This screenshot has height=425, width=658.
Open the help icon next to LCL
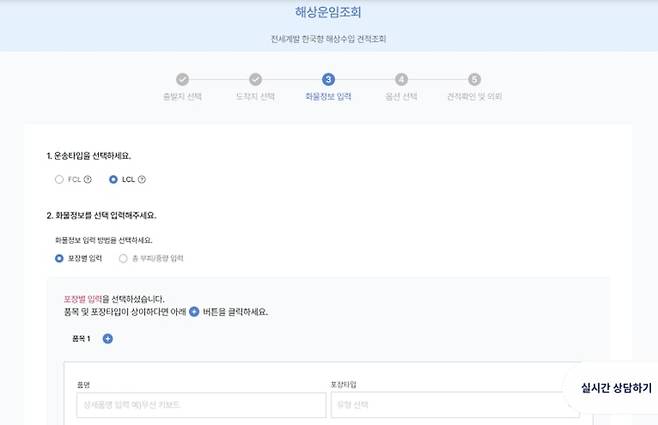[x=141, y=180]
